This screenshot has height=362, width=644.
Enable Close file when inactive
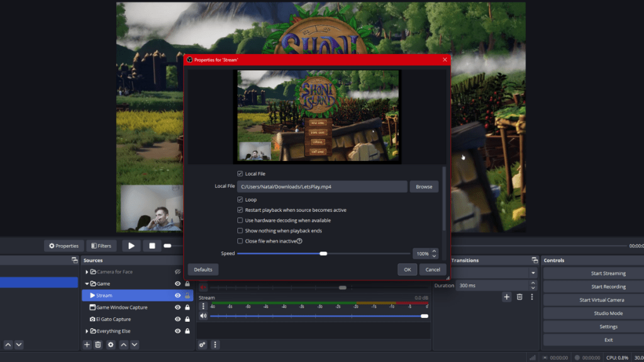(240, 241)
